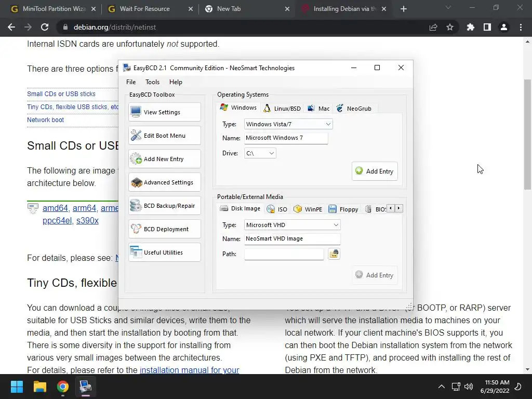This screenshot has width=532, height=399.
Task: Open Edit Boot Menu in EasyBCD
Action: pyautogui.click(x=165, y=136)
